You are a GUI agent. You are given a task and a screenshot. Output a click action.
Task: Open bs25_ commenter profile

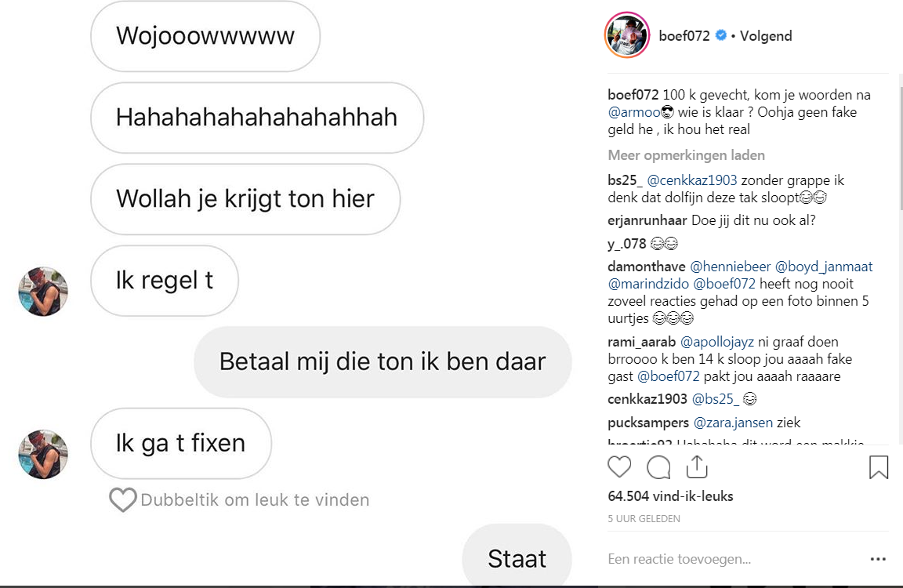tap(626, 180)
